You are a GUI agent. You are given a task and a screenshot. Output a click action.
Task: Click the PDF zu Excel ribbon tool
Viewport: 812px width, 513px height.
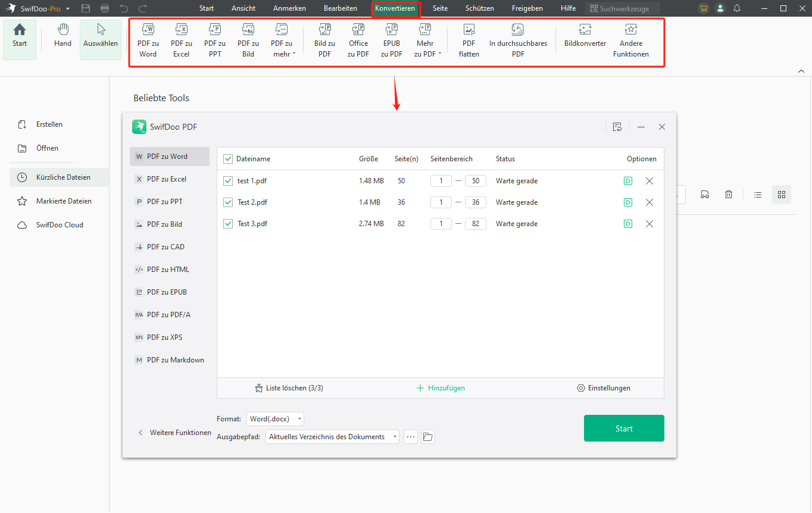pos(182,40)
